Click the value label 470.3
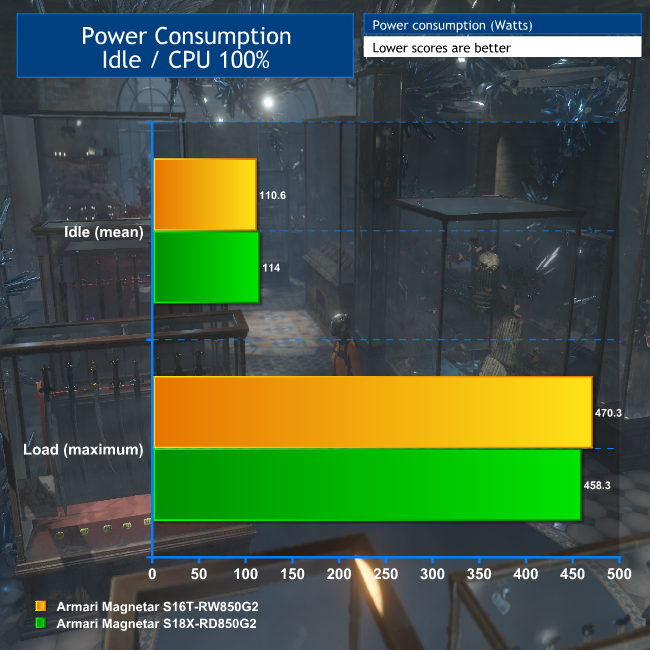650x650 pixels. (x=608, y=413)
